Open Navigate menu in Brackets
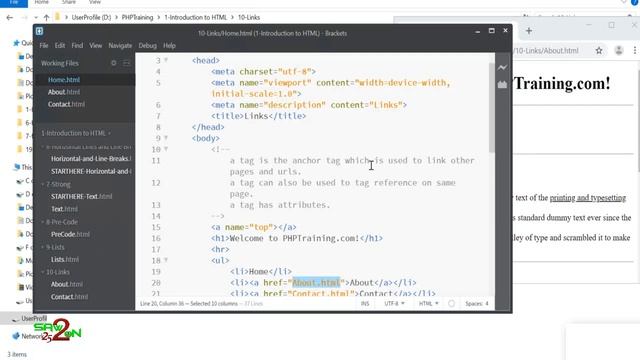The image size is (640, 360). [120, 45]
